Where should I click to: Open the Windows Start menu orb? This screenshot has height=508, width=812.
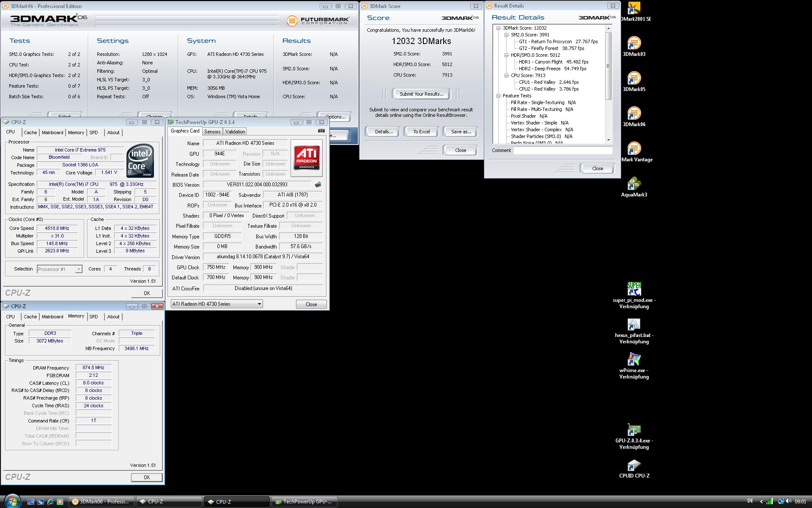tap(12, 501)
